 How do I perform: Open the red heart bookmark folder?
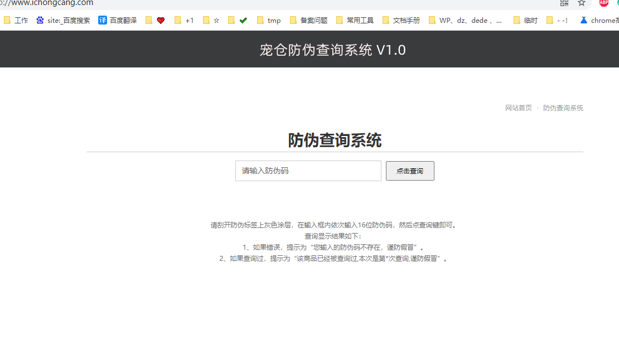[x=155, y=21]
